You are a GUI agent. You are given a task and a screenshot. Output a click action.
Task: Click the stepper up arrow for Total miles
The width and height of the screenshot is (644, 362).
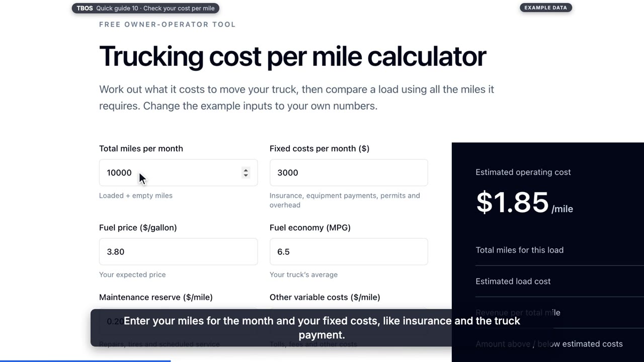246,170
